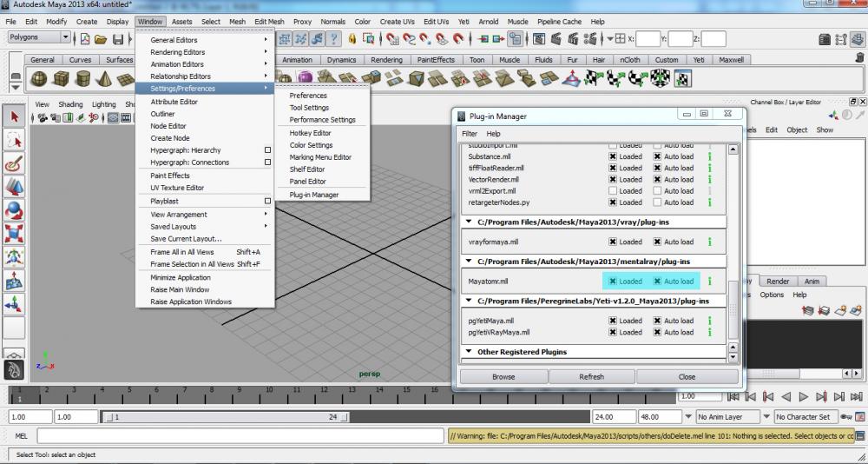Open Plug-in Manager from submenu
The height and width of the screenshot is (464, 868).
pos(322,195)
